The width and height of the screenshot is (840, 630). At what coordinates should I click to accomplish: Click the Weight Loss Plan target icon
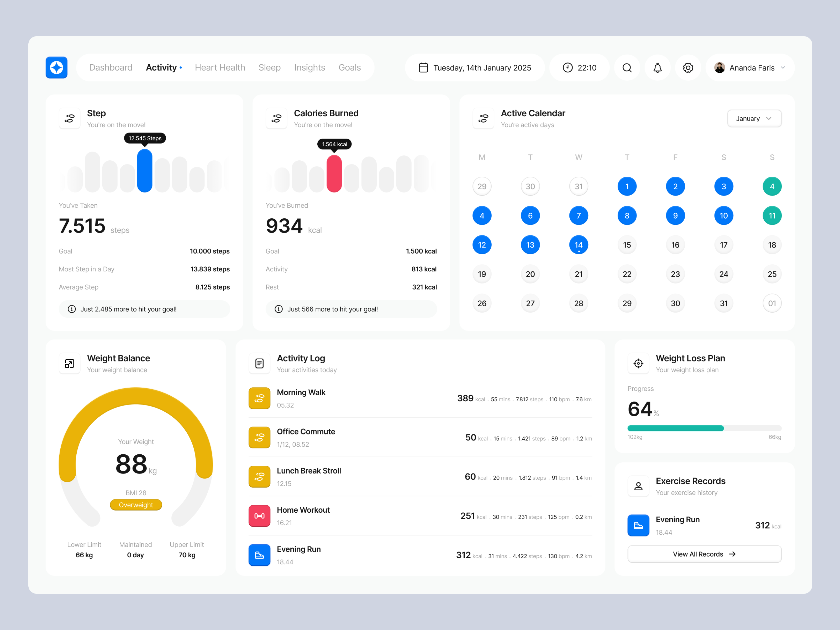click(638, 363)
